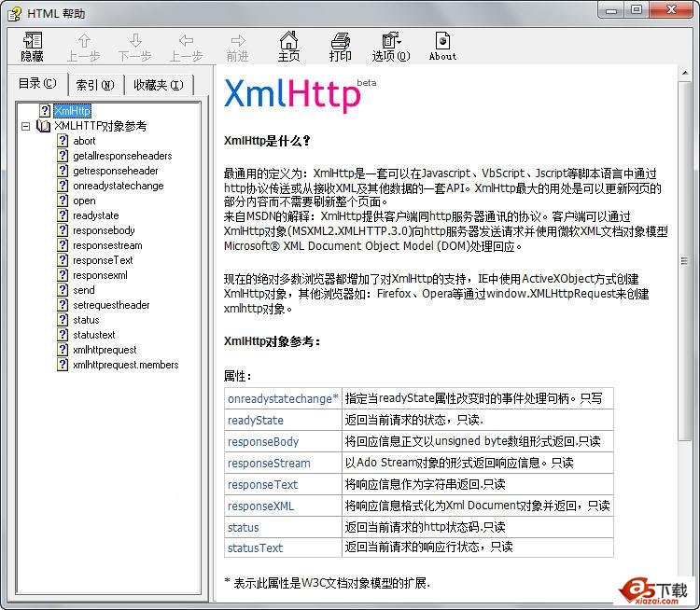
Task: Click icon beside responsexml tree topic
Action: tap(63, 275)
